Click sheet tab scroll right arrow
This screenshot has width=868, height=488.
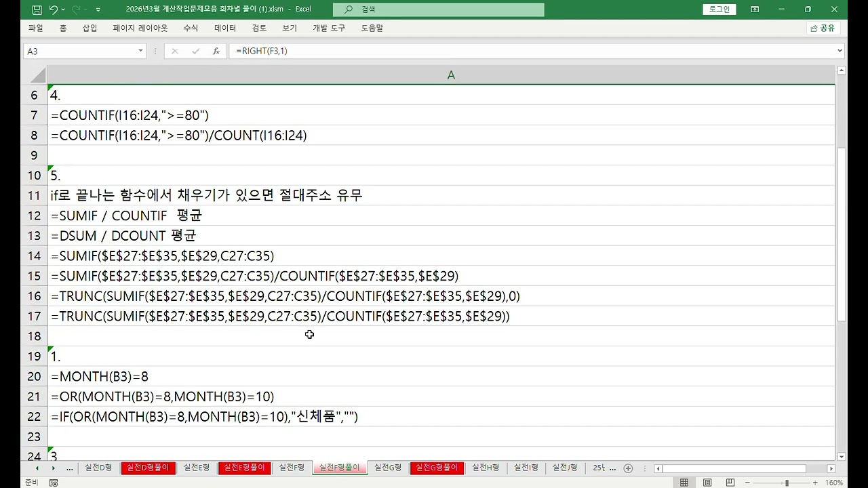coord(53,468)
